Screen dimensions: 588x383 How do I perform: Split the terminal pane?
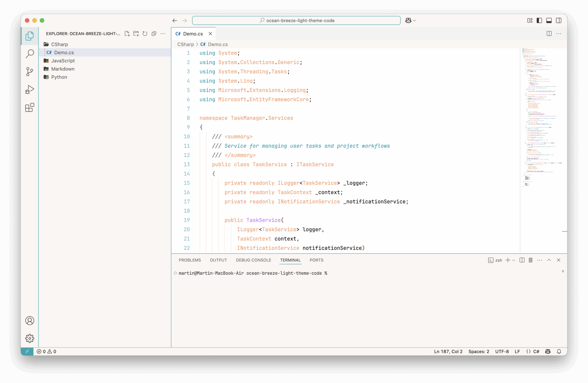522,260
